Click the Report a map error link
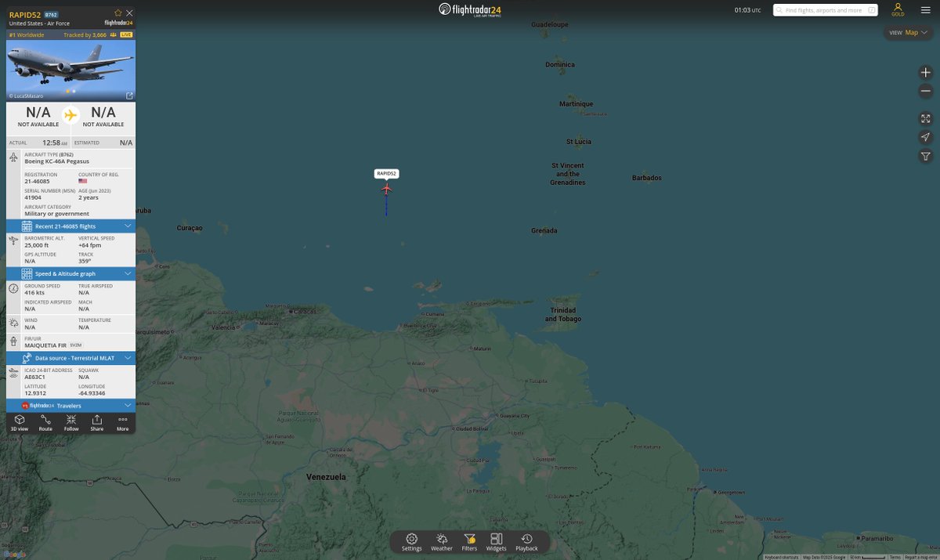Image resolution: width=940 pixels, height=560 pixels. [x=921, y=557]
